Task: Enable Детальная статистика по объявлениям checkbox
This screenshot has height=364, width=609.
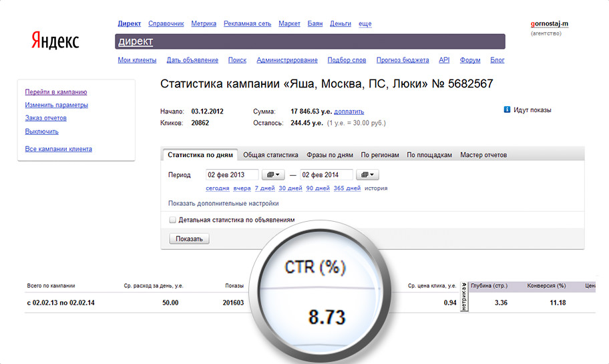Action: click(172, 220)
